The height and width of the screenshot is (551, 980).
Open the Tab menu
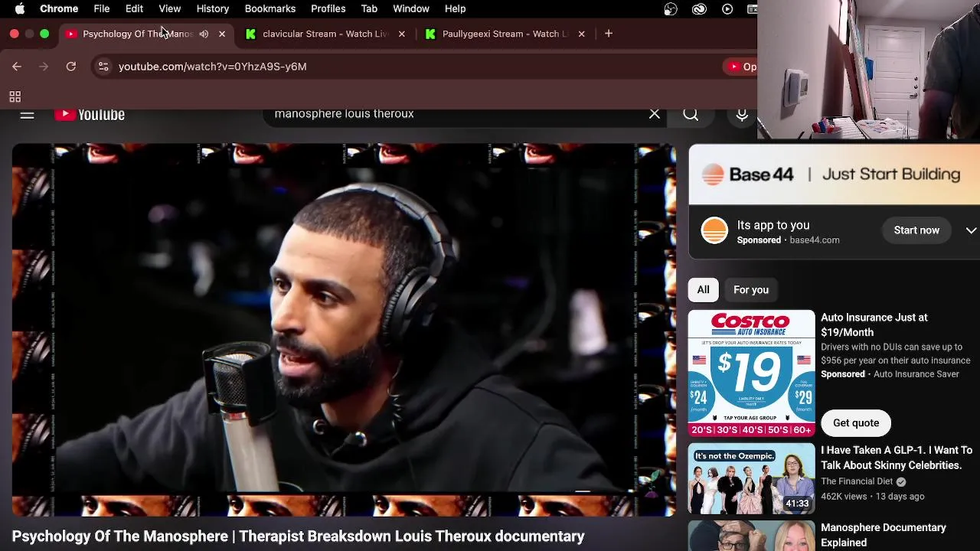(369, 8)
